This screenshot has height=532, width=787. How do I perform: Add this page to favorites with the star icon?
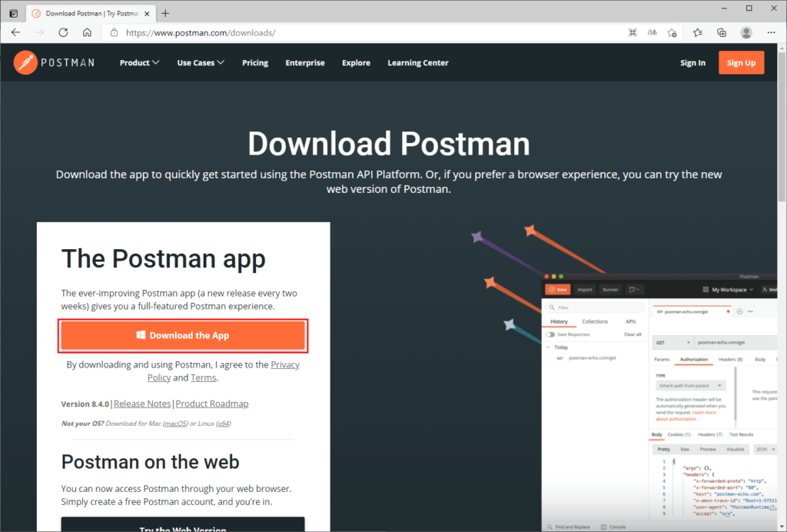pos(671,32)
